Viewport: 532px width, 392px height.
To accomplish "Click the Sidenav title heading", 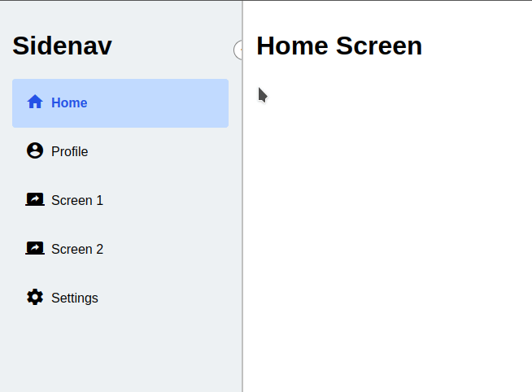I will (62, 46).
